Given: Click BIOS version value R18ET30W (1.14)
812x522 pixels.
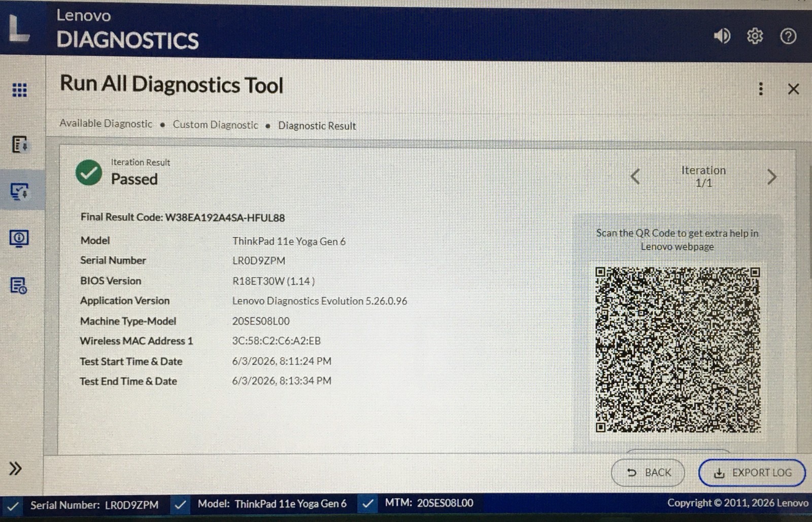Looking at the screenshot, I should pos(274,281).
